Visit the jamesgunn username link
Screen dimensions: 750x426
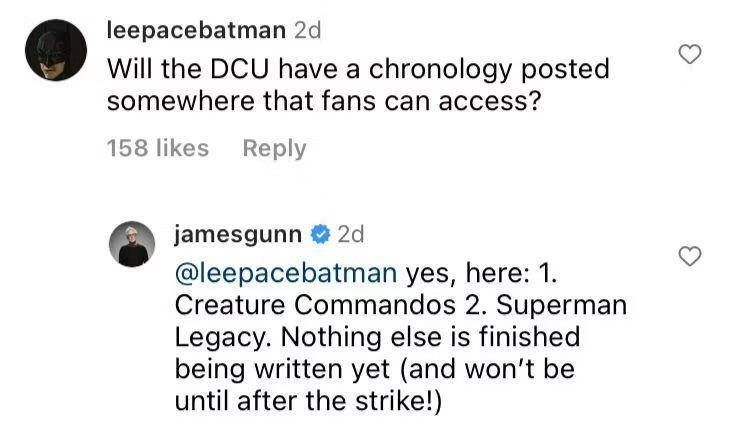238,235
